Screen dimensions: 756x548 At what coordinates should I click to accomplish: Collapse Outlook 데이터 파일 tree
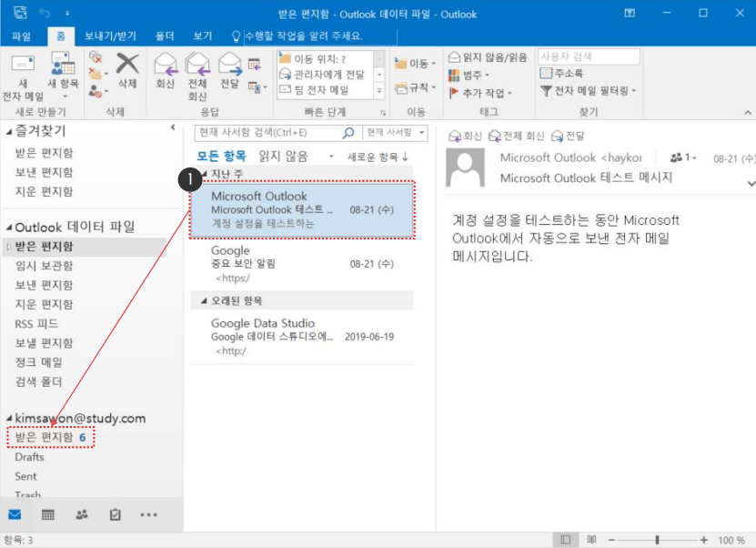click(x=9, y=228)
